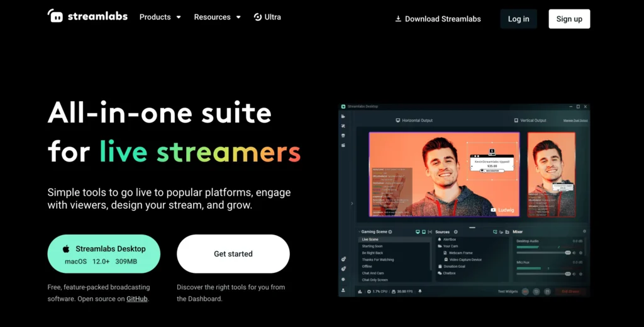Select the tip alert widget in preview
This screenshot has height=327, width=644.
[x=492, y=162]
